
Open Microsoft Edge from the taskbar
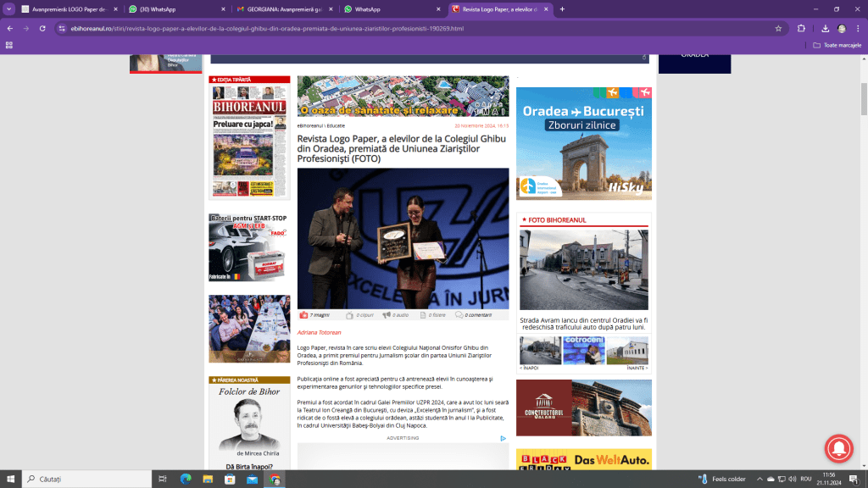pos(186,479)
